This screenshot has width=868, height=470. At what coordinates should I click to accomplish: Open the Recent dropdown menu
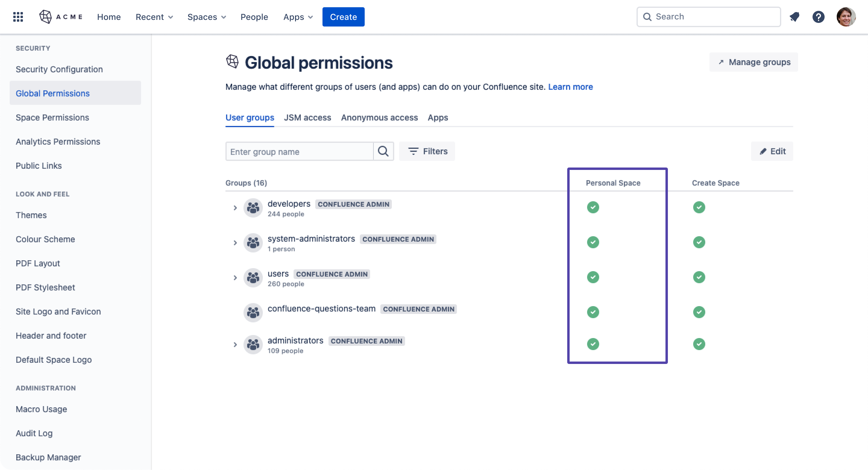coord(154,17)
